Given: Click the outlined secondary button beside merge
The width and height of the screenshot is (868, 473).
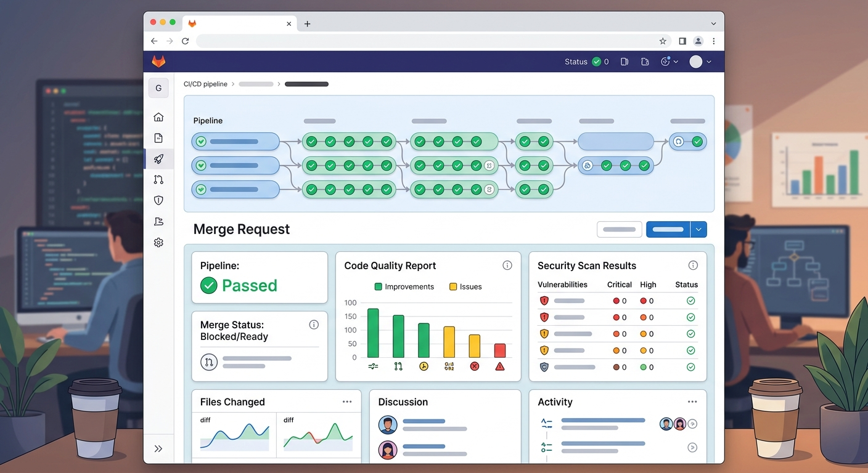Looking at the screenshot, I should 620,229.
